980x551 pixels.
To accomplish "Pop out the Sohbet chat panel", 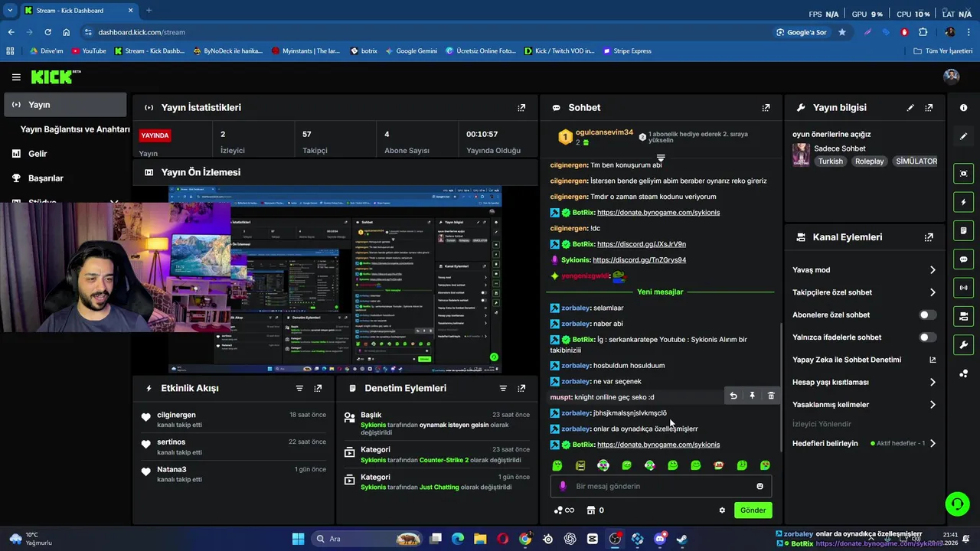I will [766, 108].
